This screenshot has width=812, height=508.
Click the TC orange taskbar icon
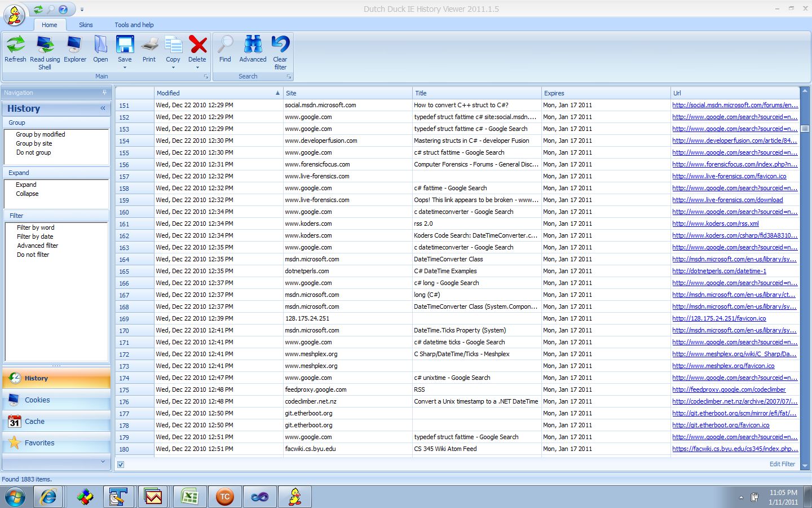pyautogui.click(x=225, y=497)
